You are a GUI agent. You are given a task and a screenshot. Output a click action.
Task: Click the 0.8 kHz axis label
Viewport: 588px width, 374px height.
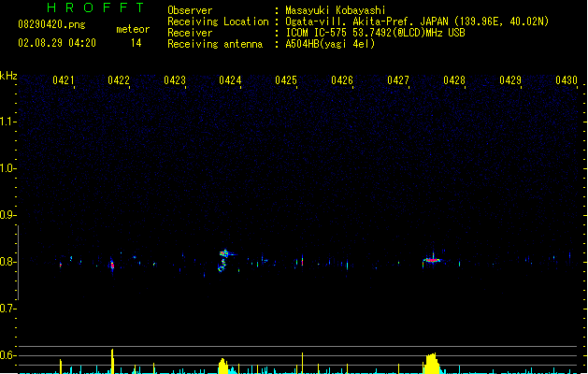click(x=7, y=262)
